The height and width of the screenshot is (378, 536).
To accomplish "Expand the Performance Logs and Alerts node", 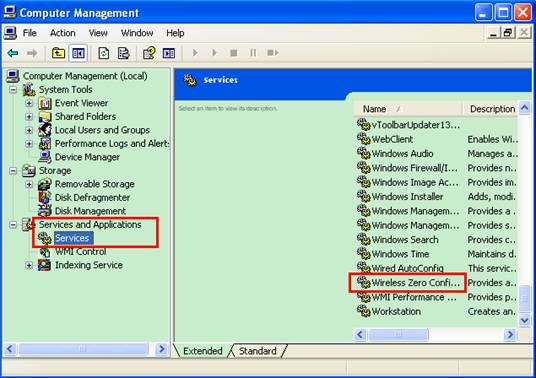I will coord(29,144).
